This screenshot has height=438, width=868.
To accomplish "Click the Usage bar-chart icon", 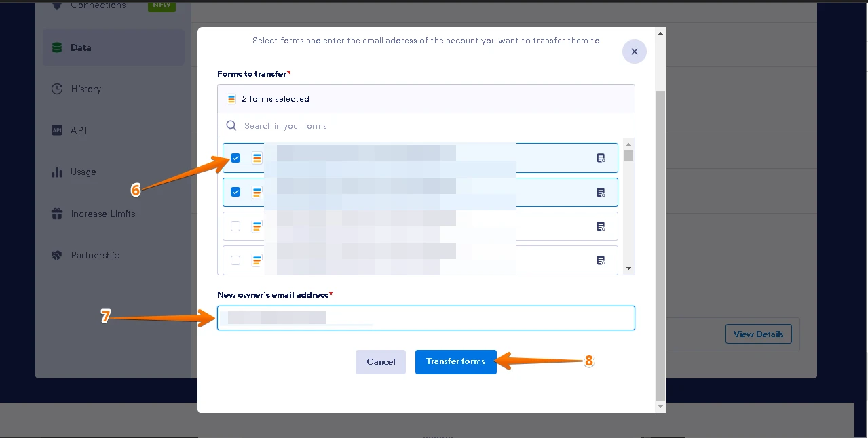I will (57, 172).
